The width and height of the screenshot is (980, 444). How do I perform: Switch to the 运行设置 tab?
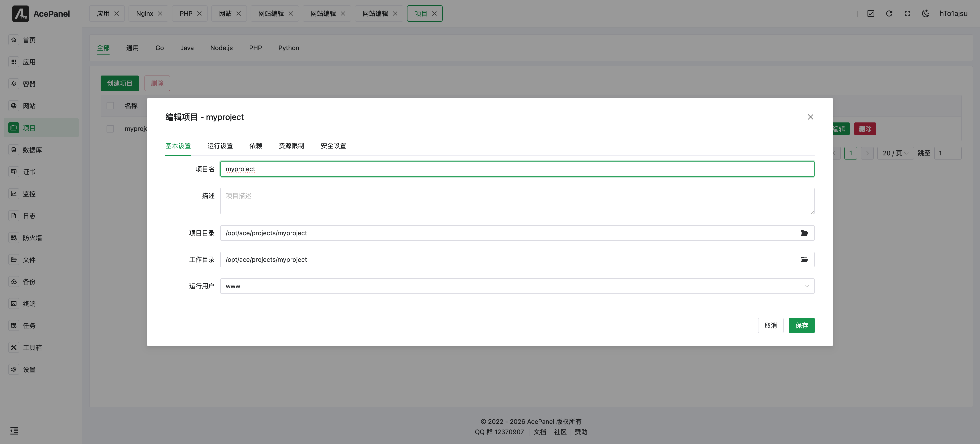pos(220,146)
